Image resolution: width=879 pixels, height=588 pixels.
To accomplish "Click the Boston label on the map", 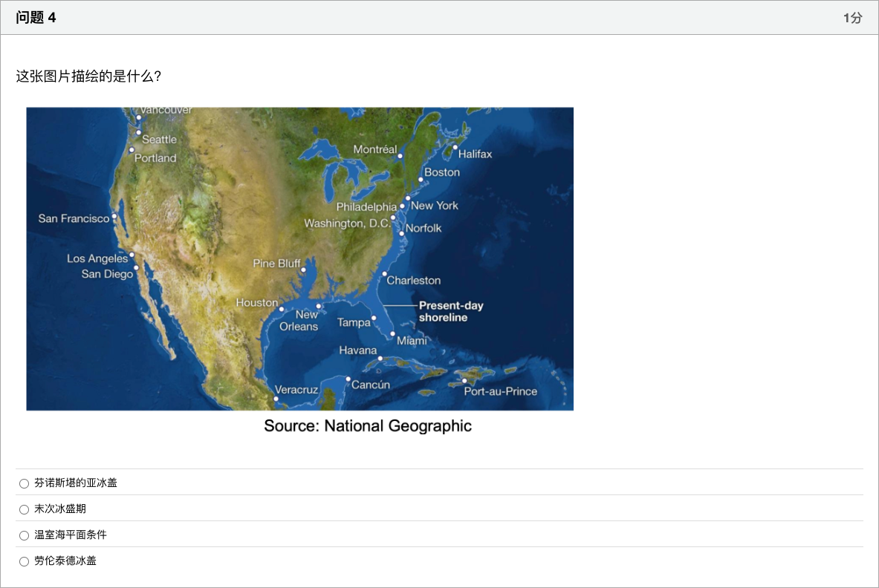I will [442, 172].
